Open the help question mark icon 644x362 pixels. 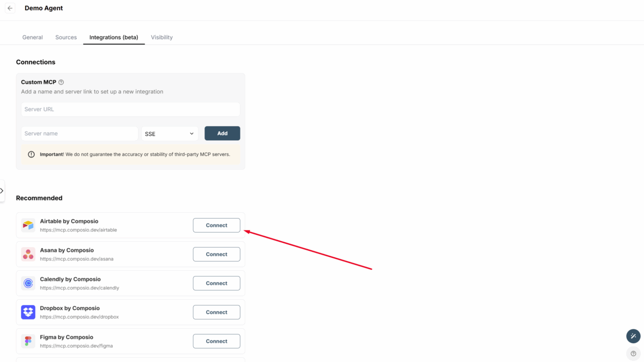point(633,353)
